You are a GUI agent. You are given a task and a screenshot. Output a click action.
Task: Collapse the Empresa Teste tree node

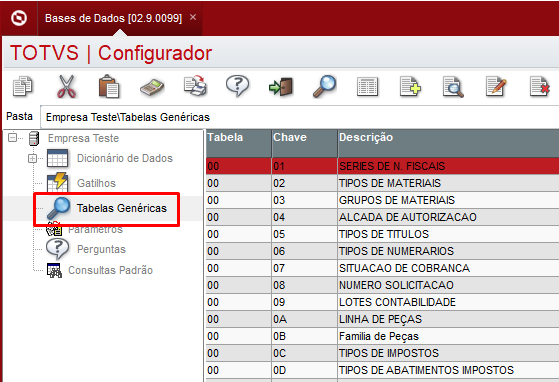pos(12,137)
